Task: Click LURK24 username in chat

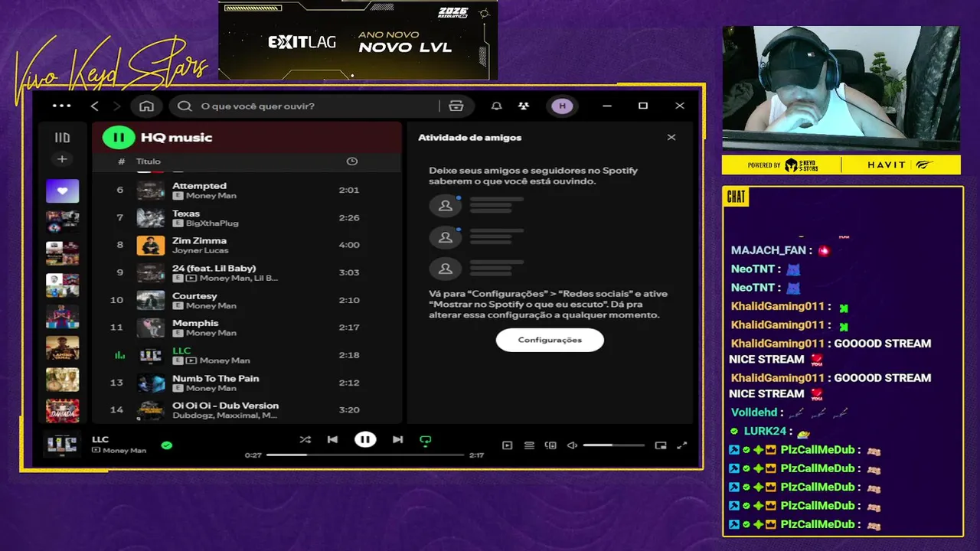Action: pos(766,431)
